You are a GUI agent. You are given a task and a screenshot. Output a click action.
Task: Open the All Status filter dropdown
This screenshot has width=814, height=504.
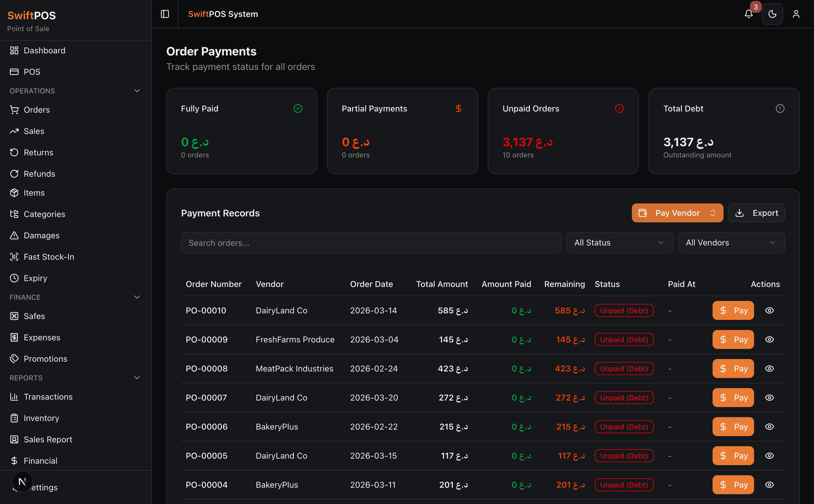point(619,242)
